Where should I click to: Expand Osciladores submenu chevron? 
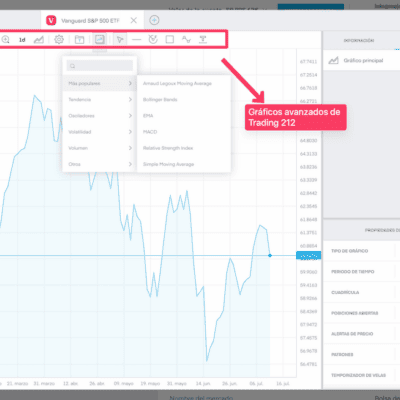(130, 116)
